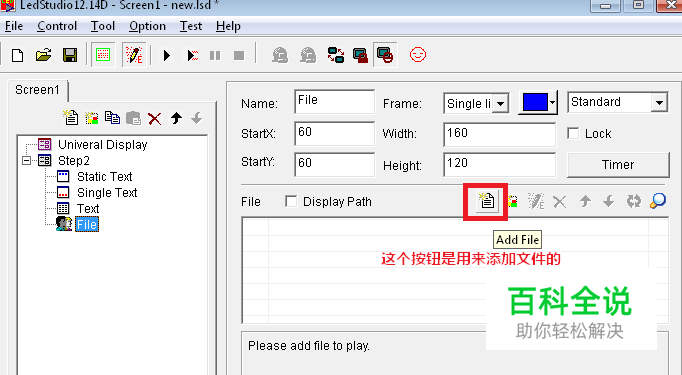Click the Height input field
The image size is (682, 375).
pyautogui.click(x=499, y=164)
